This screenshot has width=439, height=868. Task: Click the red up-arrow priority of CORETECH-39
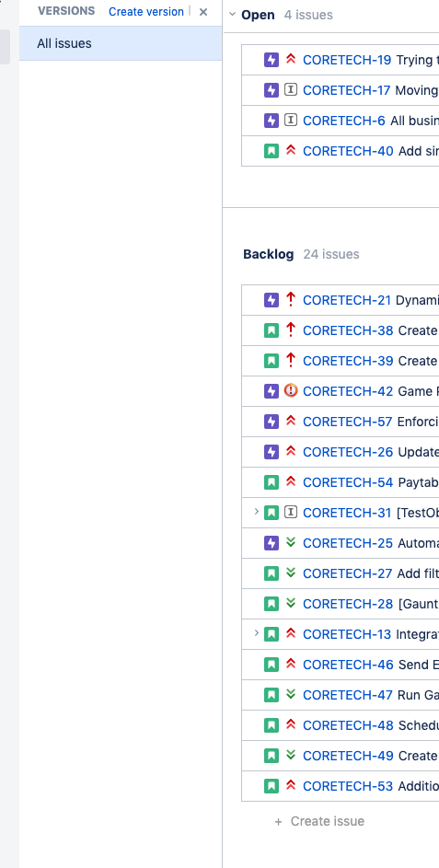coord(291,361)
